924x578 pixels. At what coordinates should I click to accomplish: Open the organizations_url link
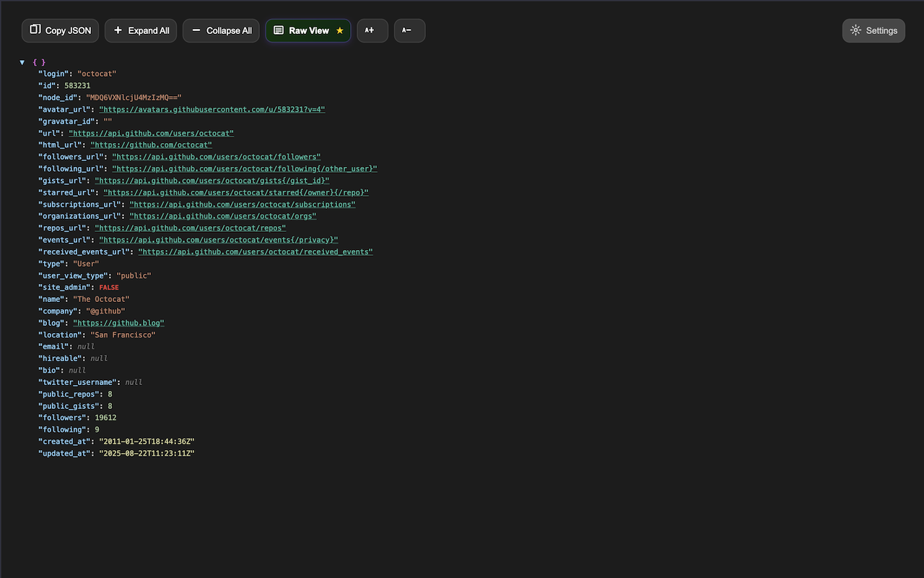point(223,216)
